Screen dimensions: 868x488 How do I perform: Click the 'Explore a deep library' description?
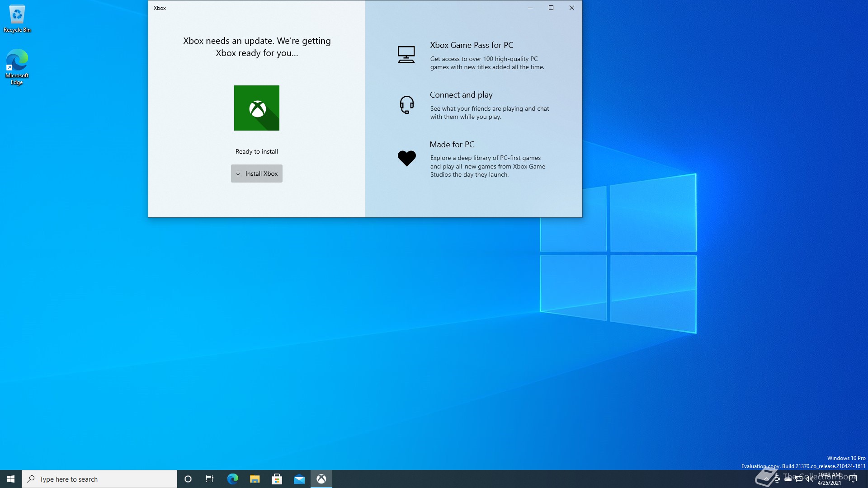[488, 166]
